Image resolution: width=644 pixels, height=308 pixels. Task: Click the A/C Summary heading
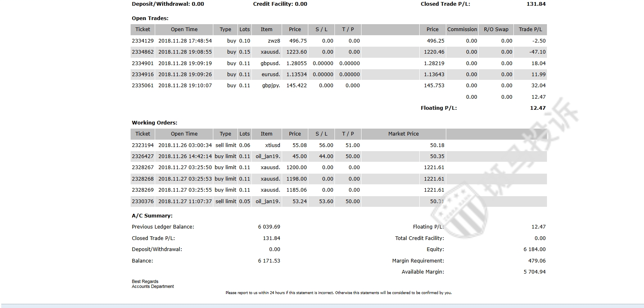click(152, 216)
